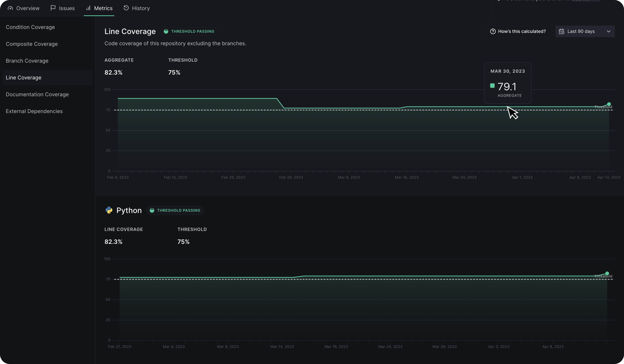Select Documentation Coverage metric
The height and width of the screenshot is (364, 624).
37,95
